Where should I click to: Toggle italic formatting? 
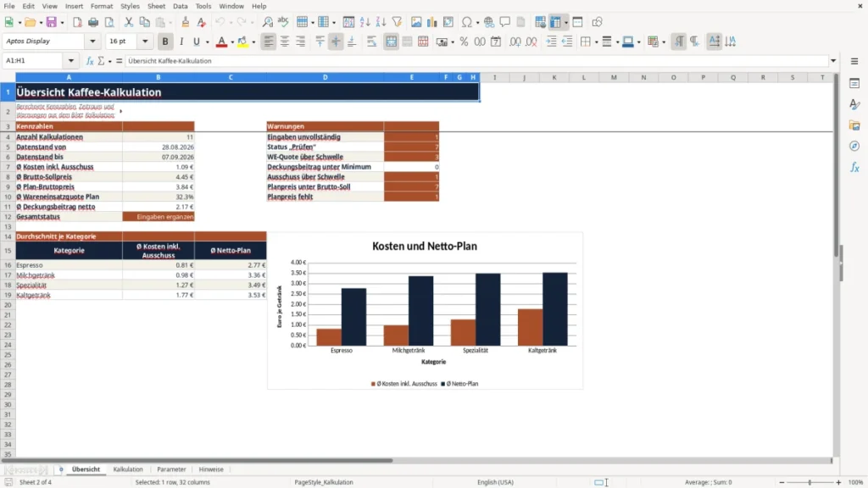181,42
